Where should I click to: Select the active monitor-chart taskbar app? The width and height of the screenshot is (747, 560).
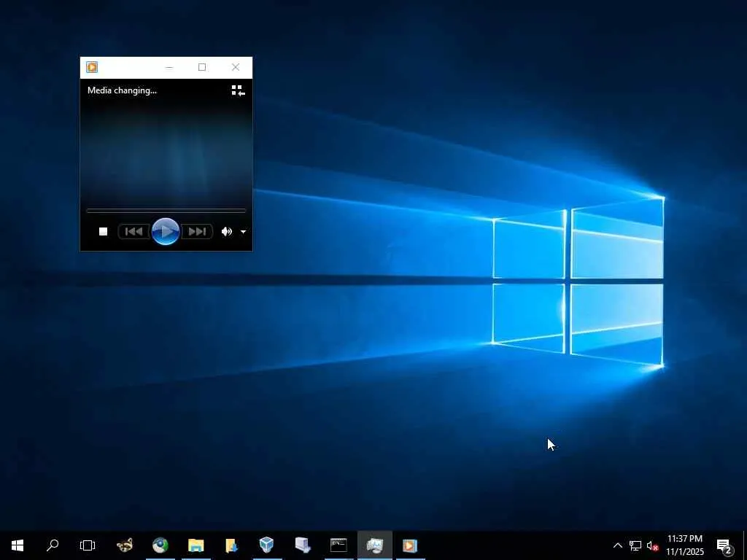pyautogui.click(x=374, y=545)
